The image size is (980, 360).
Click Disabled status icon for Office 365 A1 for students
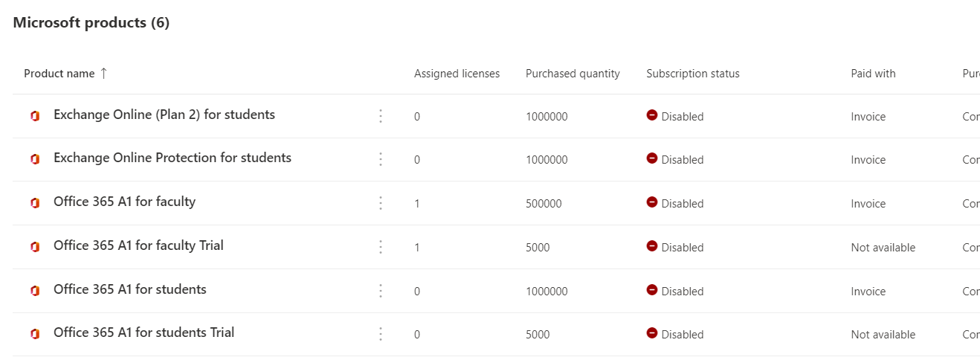point(652,290)
